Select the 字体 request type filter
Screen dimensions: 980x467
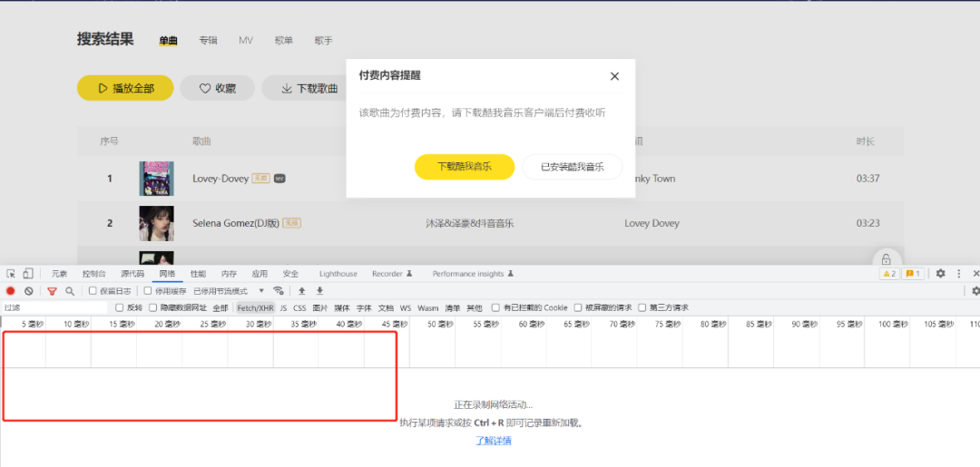tap(364, 307)
